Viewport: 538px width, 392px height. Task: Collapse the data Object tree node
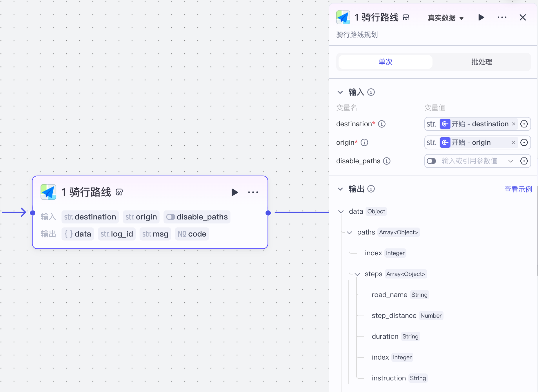tap(341, 212)
